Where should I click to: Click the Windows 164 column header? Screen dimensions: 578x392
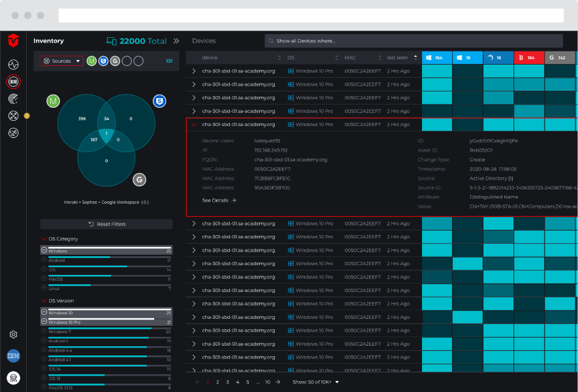(x=437, y=57)
